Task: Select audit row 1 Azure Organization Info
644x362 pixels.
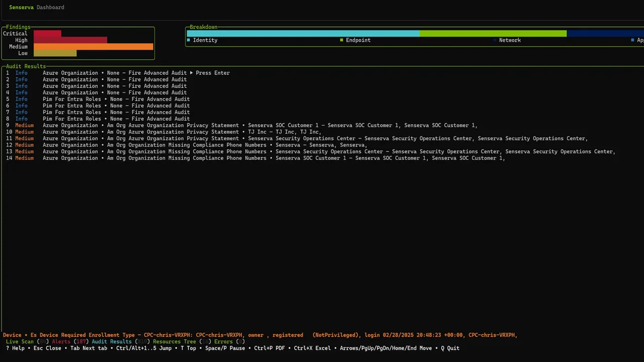Action: coord(114,73)
